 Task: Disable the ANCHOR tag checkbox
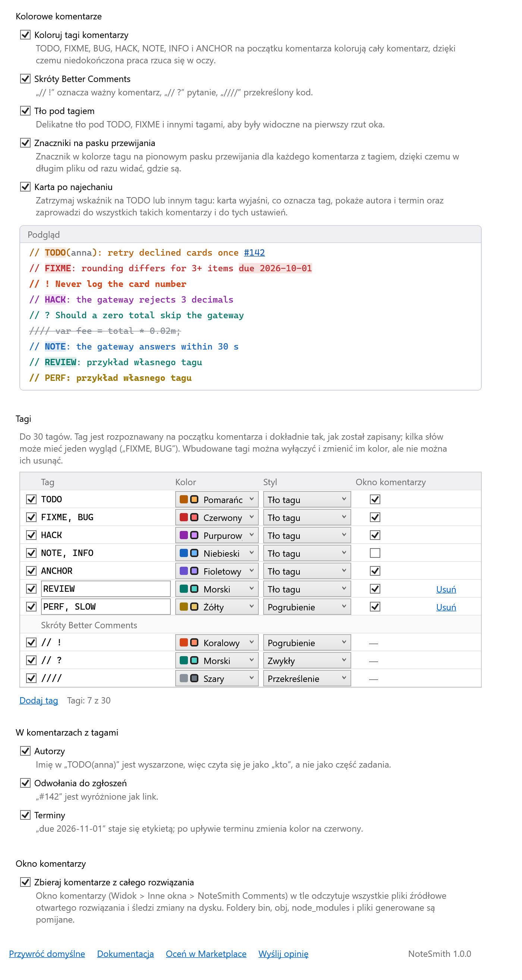click(31, 570)
